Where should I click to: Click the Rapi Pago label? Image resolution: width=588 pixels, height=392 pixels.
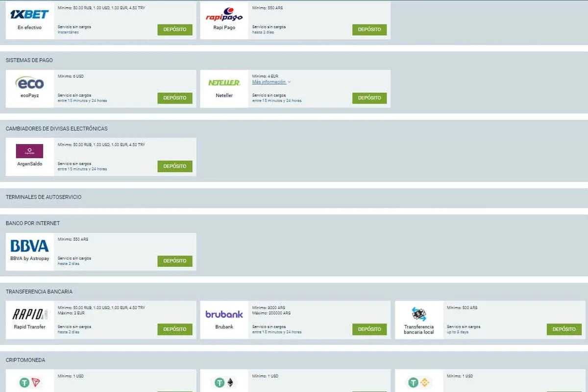coord(224,27)
